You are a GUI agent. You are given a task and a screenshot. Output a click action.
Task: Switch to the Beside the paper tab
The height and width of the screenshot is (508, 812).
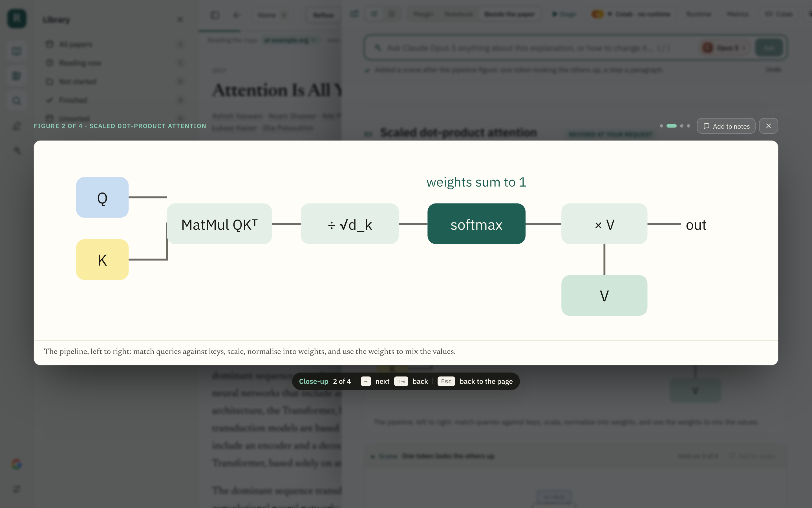click(509, 14)
